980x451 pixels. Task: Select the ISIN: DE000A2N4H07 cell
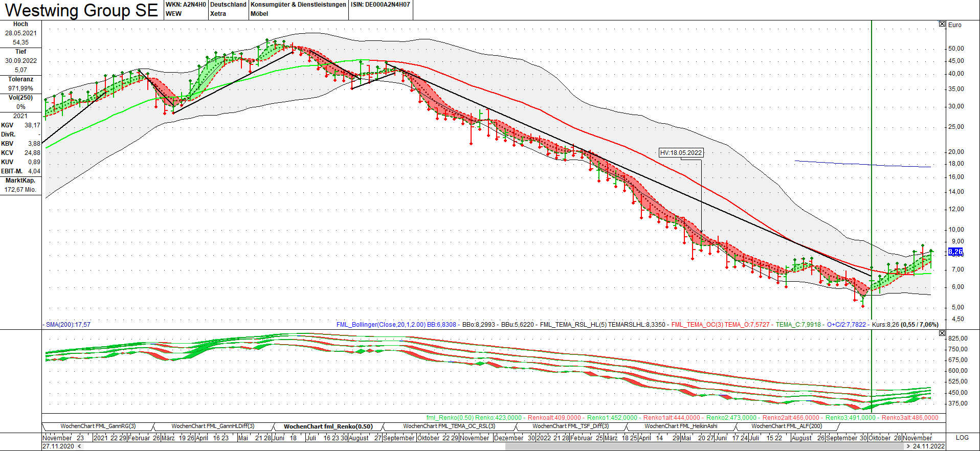coord(380,5)
